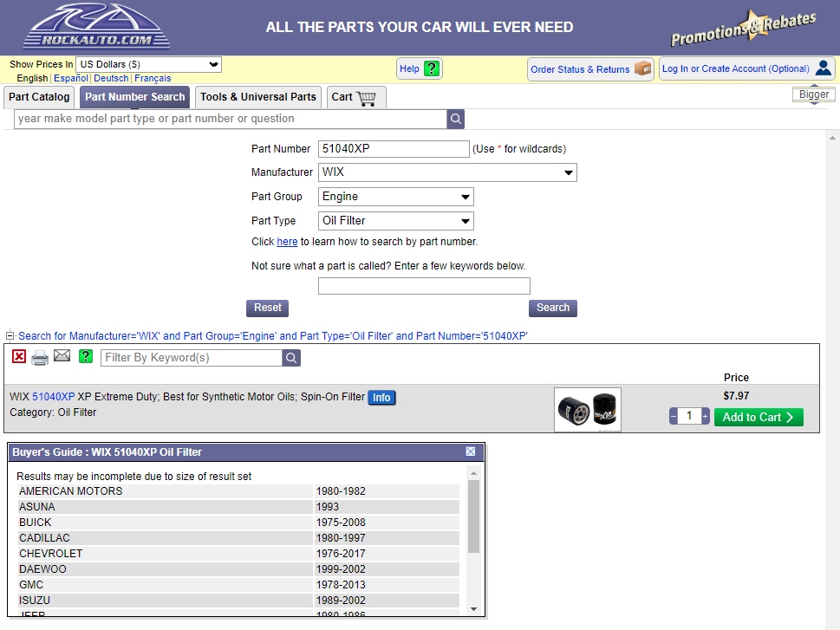Image resolution: width=840 pixels, height=630 pixels.
Task: Click the ISUZU row
Action: pos(238,600)
